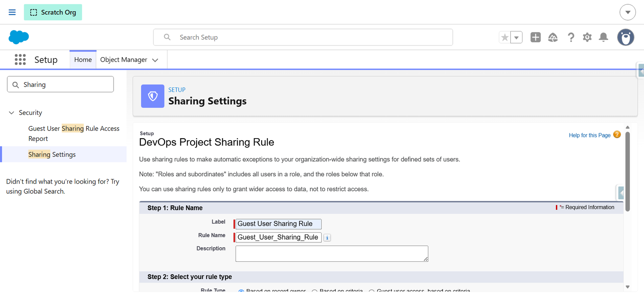The width and height of the screenshot is (644, 298).
Task: Click the inner page vertical scrollbar thumb
Action: point(627,172)
